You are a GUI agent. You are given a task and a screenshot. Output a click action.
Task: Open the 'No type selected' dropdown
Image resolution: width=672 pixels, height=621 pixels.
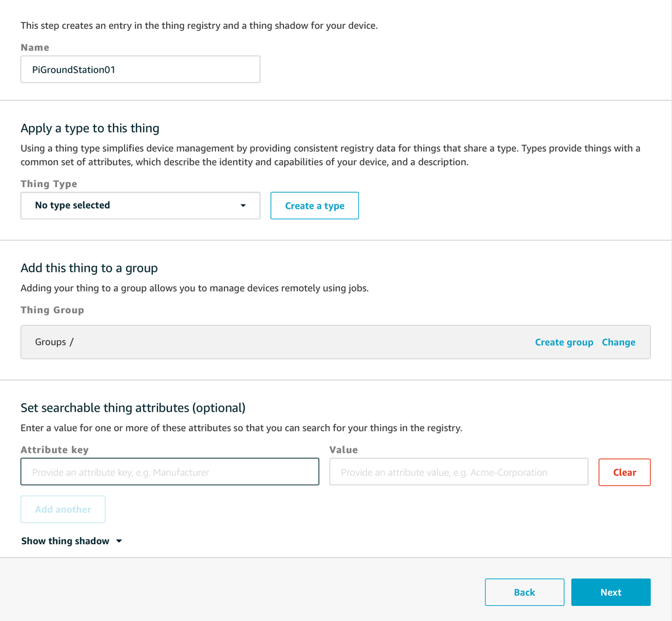point(140,205)
